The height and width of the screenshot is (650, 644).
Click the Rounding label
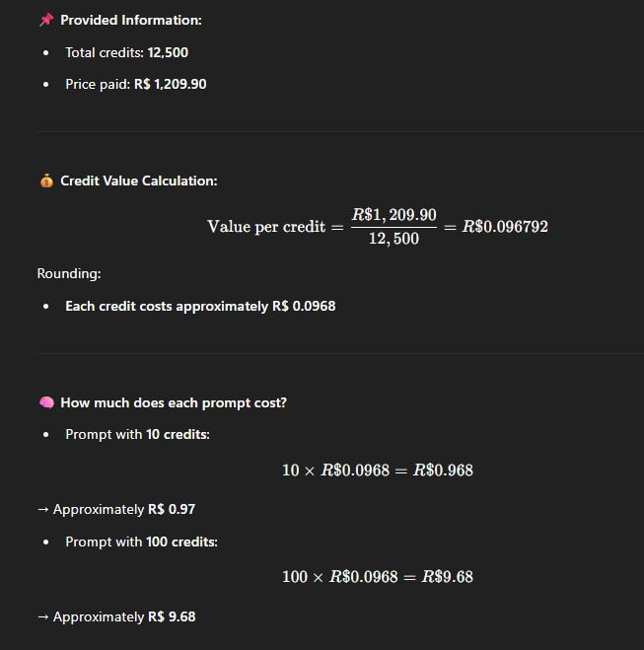point(69,273)
